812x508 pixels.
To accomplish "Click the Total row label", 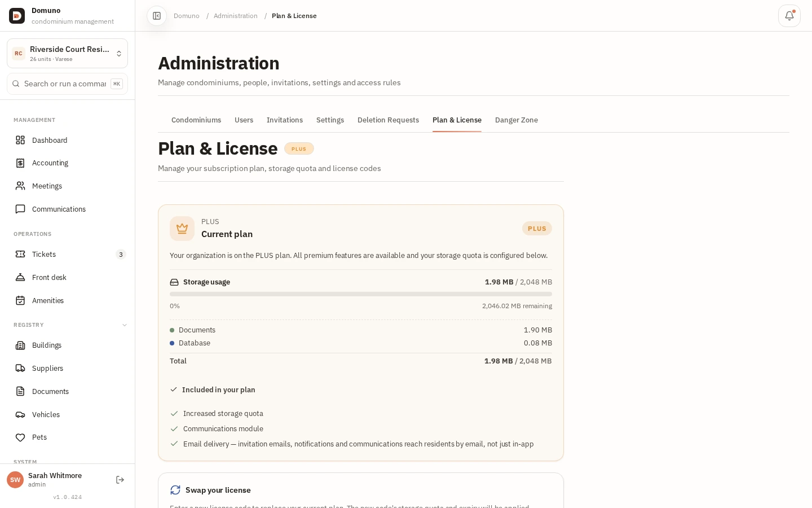I will [x=178, y=361].
